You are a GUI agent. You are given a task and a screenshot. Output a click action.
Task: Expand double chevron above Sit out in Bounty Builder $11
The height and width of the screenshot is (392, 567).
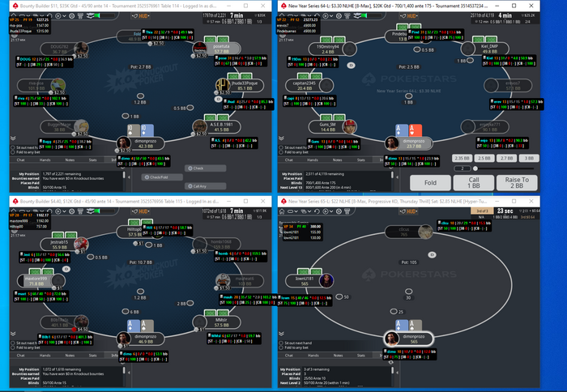[x=13, y=138]
